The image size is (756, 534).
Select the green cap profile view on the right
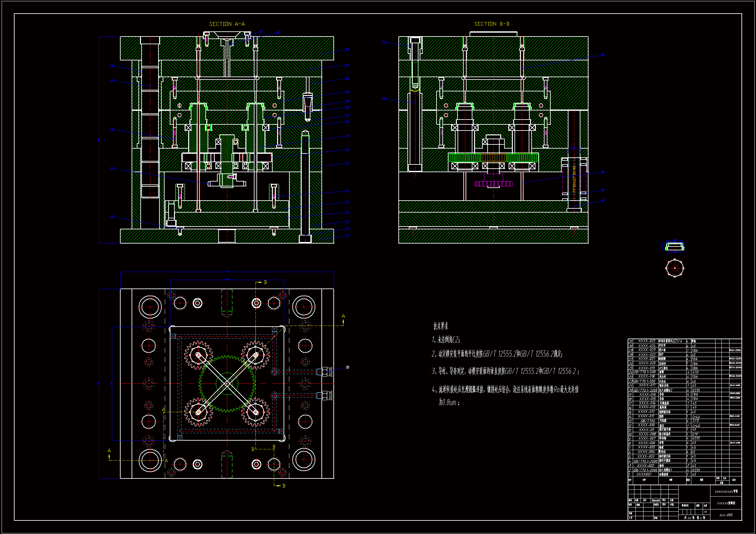pos(675,246)
